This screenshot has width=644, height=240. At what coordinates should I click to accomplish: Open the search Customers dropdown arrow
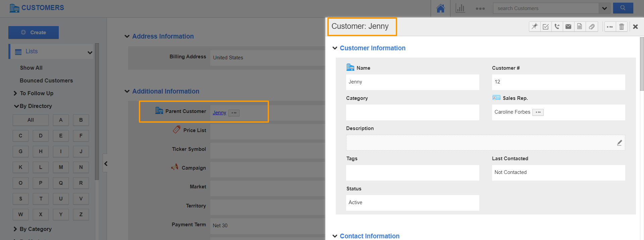604,8
